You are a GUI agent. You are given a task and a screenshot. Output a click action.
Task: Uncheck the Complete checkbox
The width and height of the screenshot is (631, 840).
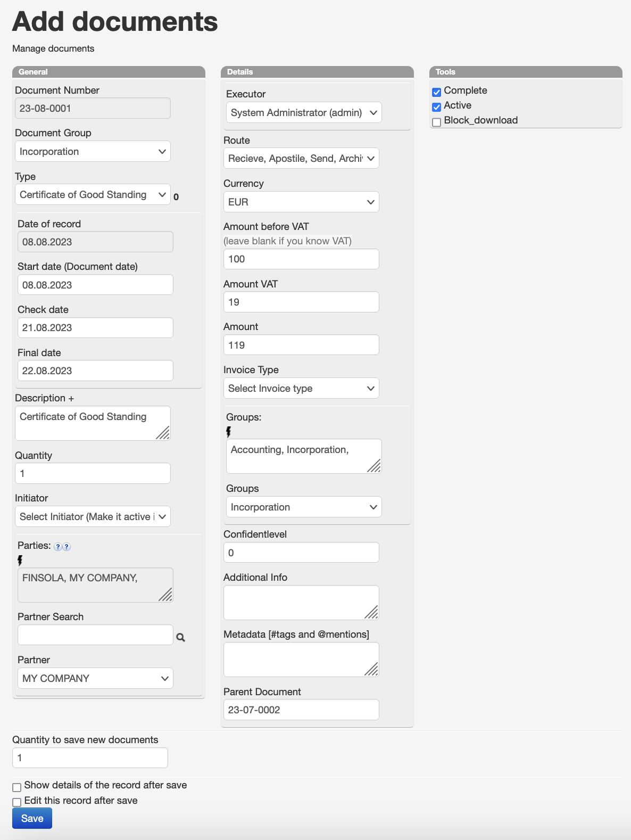point(437,92)
